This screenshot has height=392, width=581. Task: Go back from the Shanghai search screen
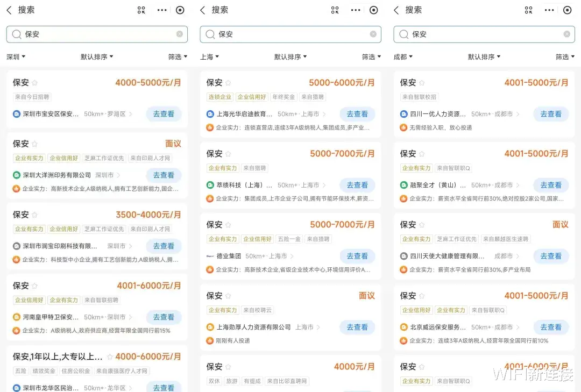tap(203, 10)
